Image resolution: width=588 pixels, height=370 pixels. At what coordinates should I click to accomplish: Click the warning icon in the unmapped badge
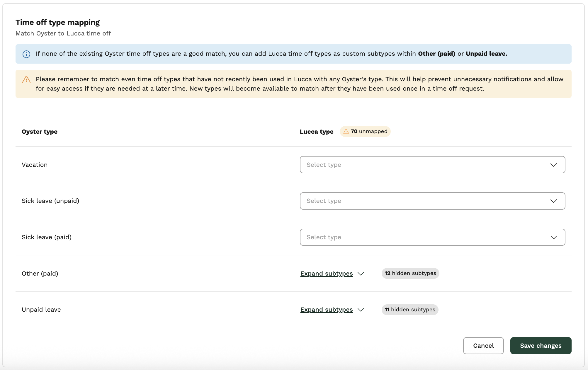(x=346, y=131)
